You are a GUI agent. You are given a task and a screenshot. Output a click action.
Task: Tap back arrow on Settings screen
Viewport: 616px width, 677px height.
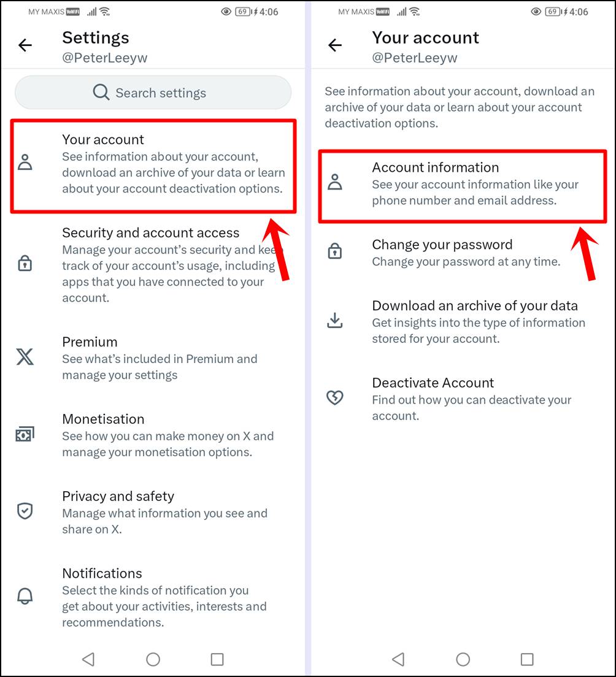(25, 45)
